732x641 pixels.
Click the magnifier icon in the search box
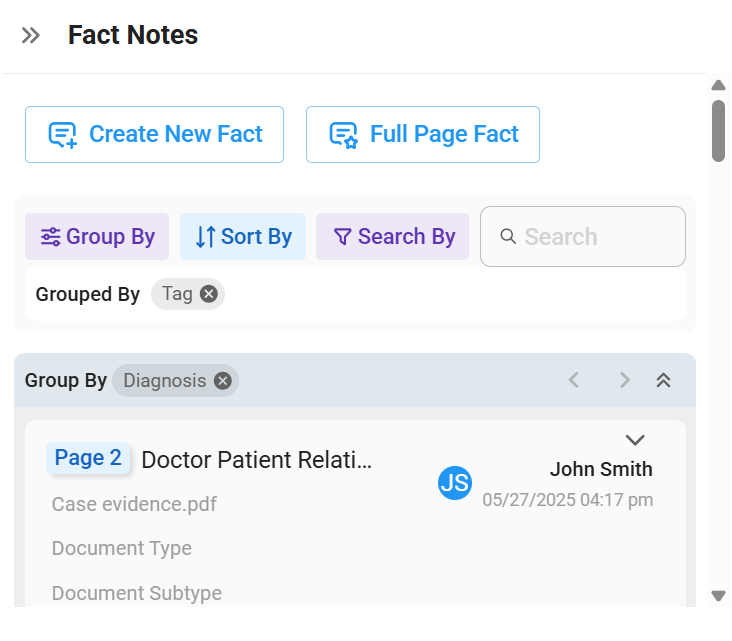coord(508,236)
